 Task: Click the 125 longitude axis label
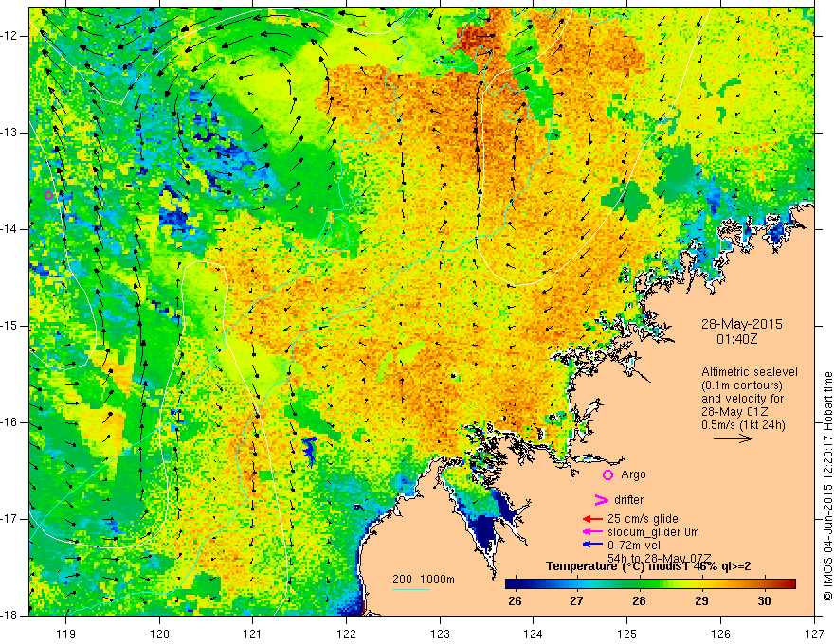(x=627, y=634)
